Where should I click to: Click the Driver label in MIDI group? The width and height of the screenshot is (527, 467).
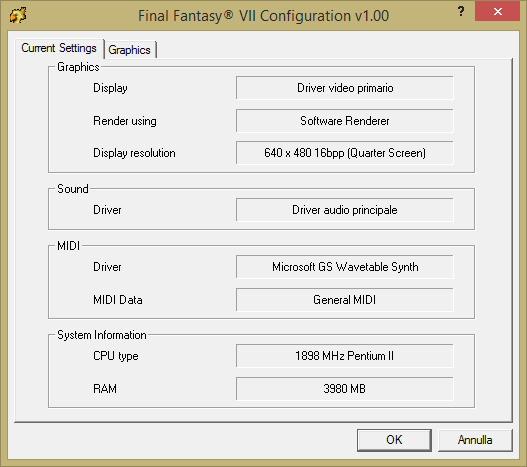107,267
